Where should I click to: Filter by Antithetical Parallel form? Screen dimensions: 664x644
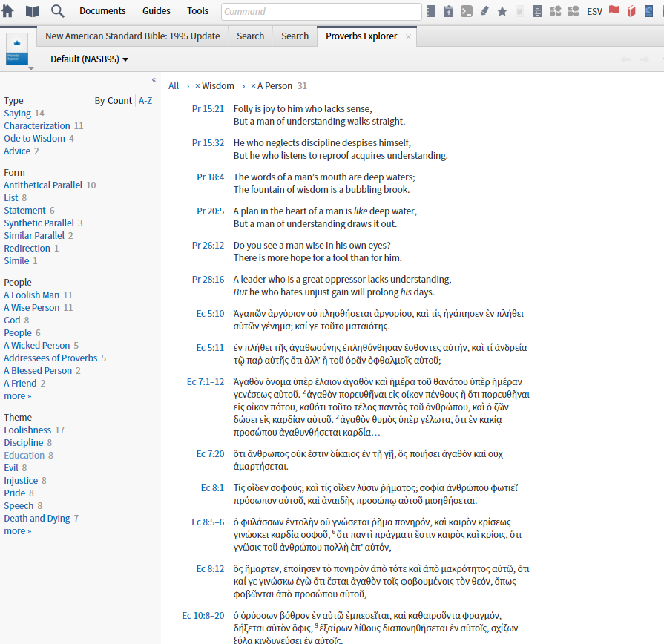[x=43, y=185]
